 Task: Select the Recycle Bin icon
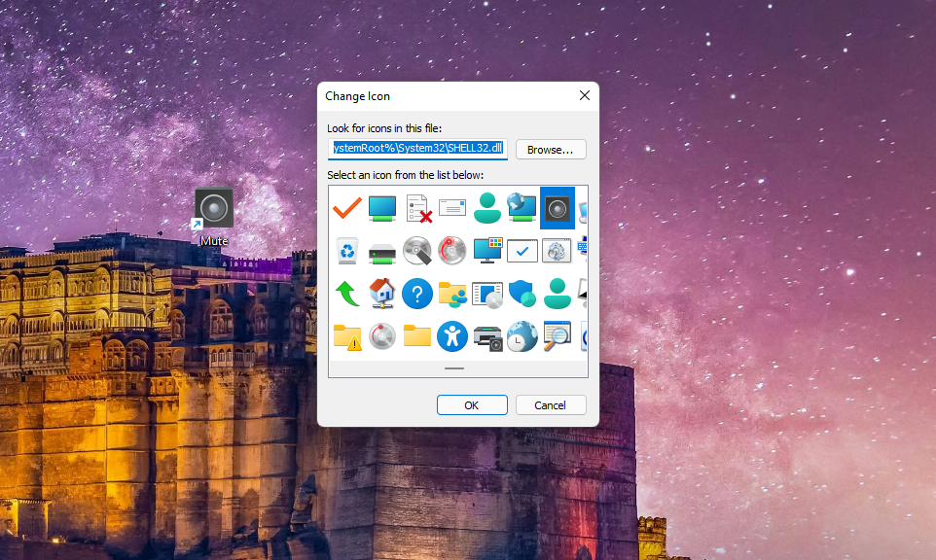346,250
